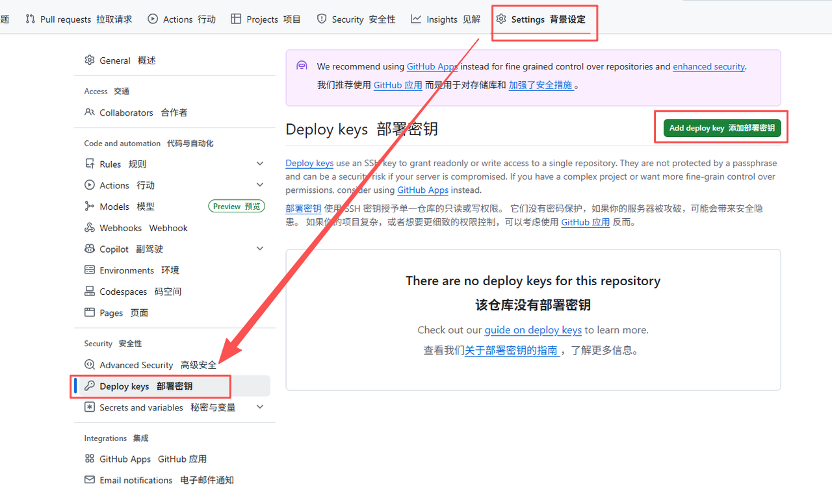Click the Collaborators people icon
The height and width of the screenshot is (504, 832).
(90, 112)
